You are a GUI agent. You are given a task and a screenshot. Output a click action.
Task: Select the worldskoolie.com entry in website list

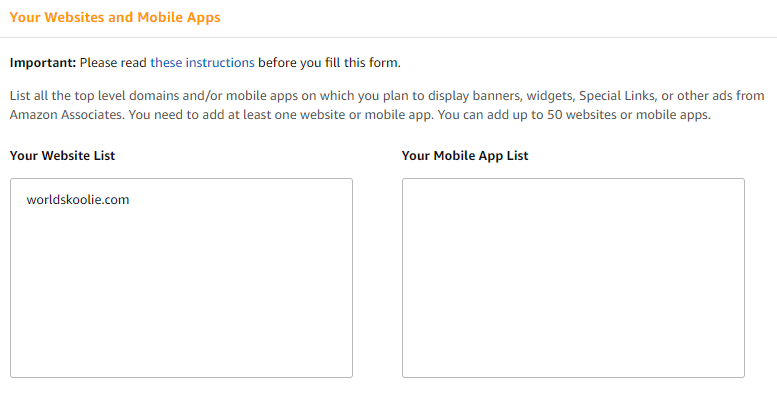point(78,200)
